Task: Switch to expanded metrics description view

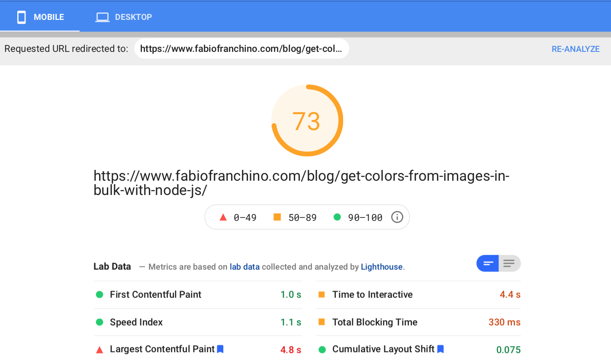Action: coord(509,263)
